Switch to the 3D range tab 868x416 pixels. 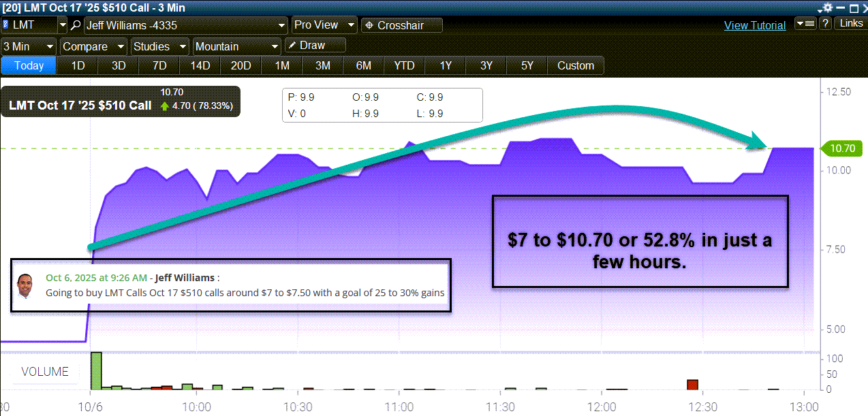click(x=119, y=66)
